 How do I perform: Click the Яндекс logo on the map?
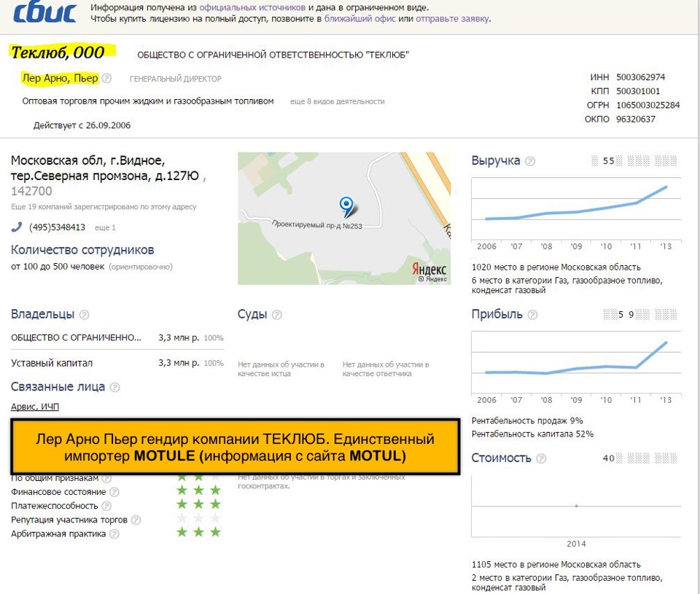coord(429,269)
